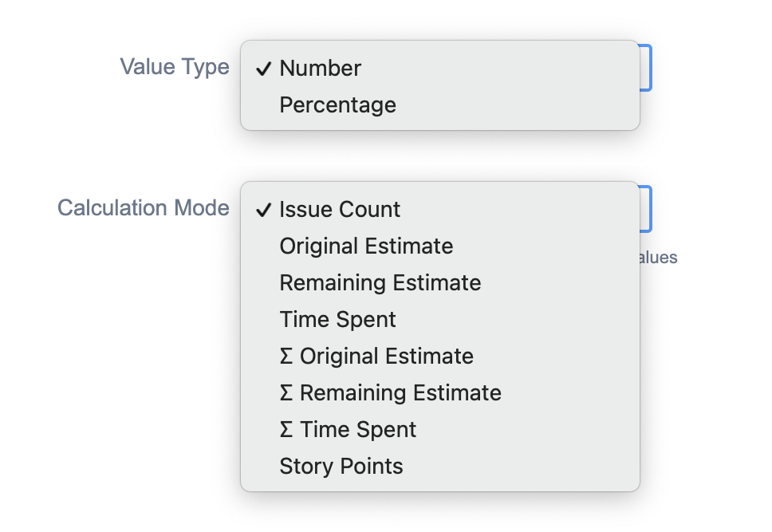Image resolution: width=772 pixels, height=532 pixels.
Task: Choose Story Points calculation mode
Action: coord(341,466)
